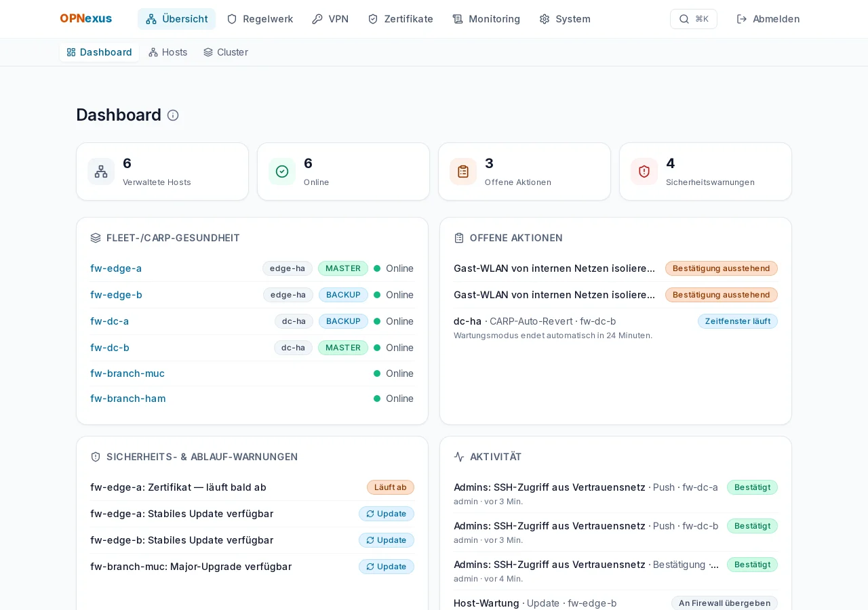Open host fw-branch-ham
The height and width of the screenshot is (610, 868).
128,399
